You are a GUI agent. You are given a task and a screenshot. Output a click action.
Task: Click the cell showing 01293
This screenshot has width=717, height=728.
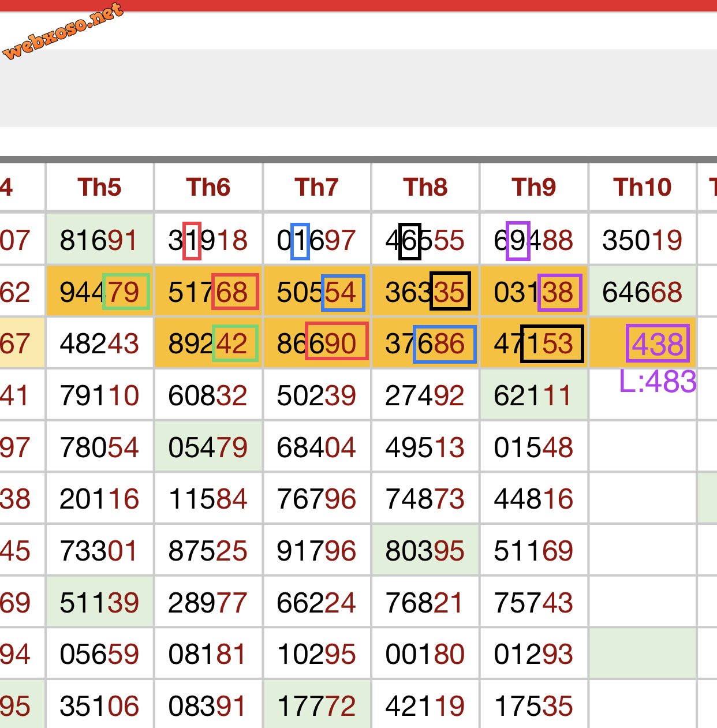pyautogui.click(x=534, y=654)
